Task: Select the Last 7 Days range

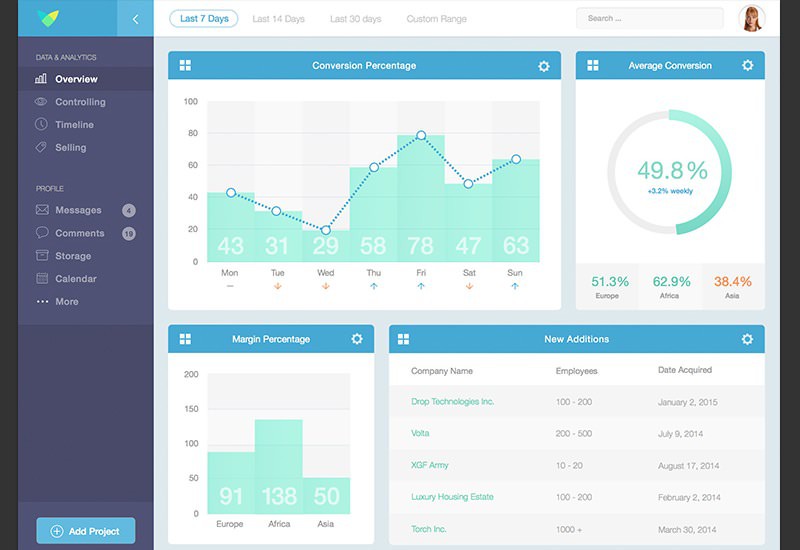Action: (x=204, y=19)
